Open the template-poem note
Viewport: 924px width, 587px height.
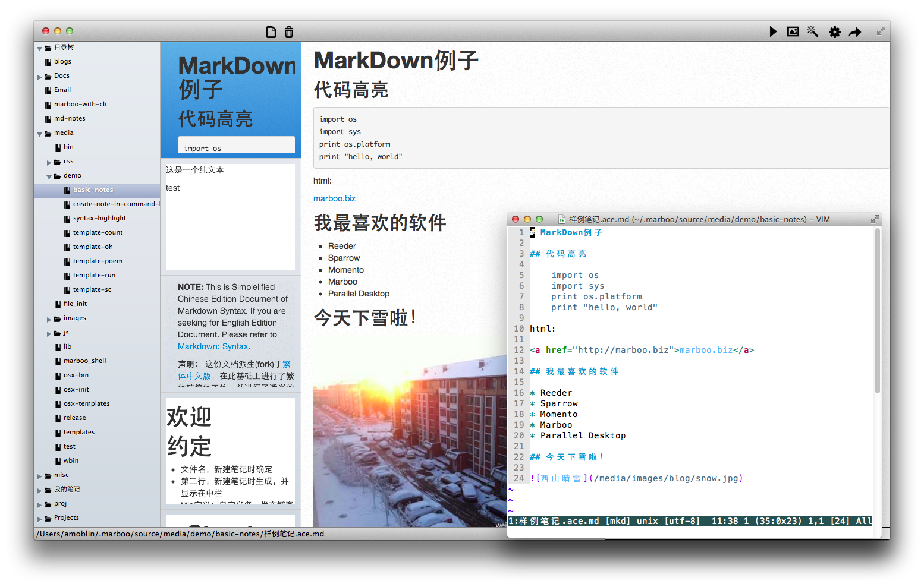pyautogui.click(x=96, y=261)
